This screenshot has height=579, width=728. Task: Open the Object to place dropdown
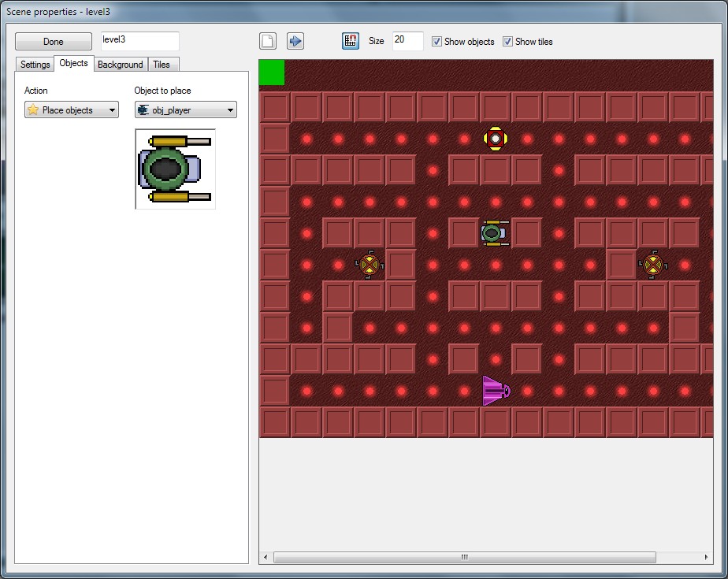pos(185,110)
